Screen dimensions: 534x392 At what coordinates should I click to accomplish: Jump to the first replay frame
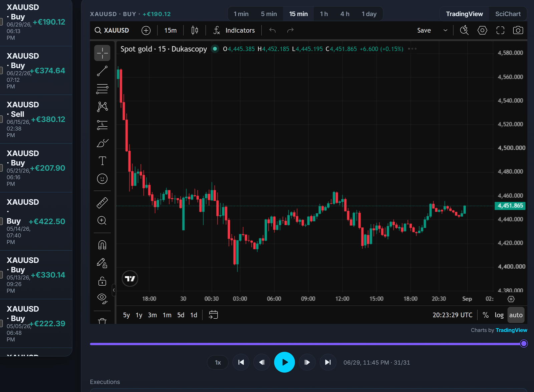coord(241,362)
